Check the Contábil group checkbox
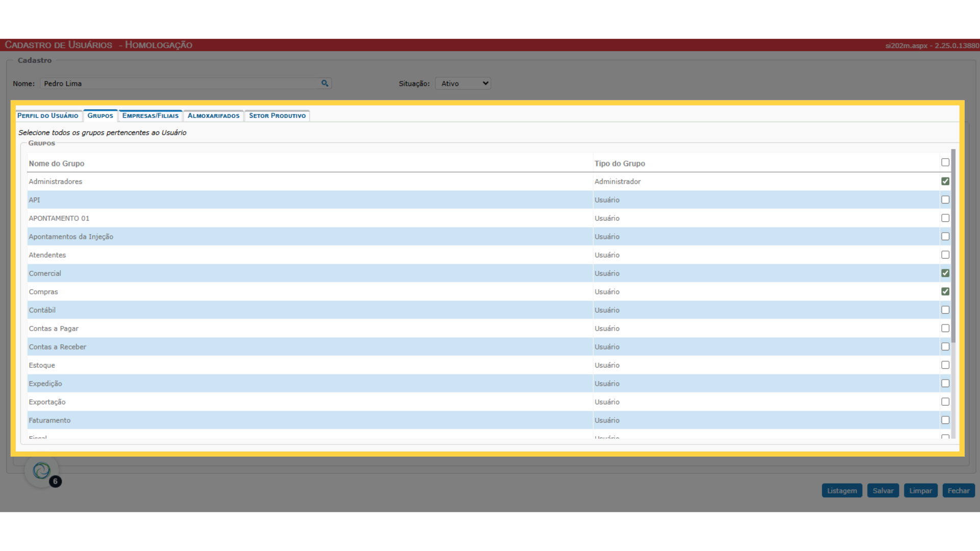Image resolution: width=980 pixels, height=551 pixels. 945,310
